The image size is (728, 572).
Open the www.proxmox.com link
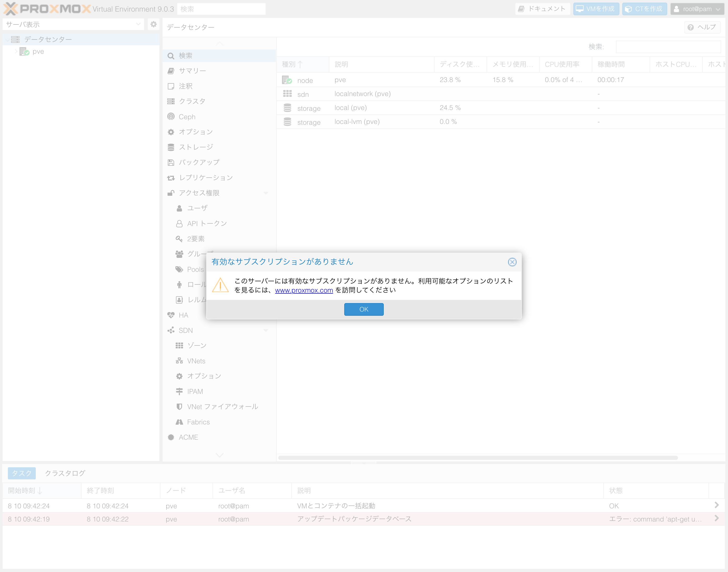[304, 290]
